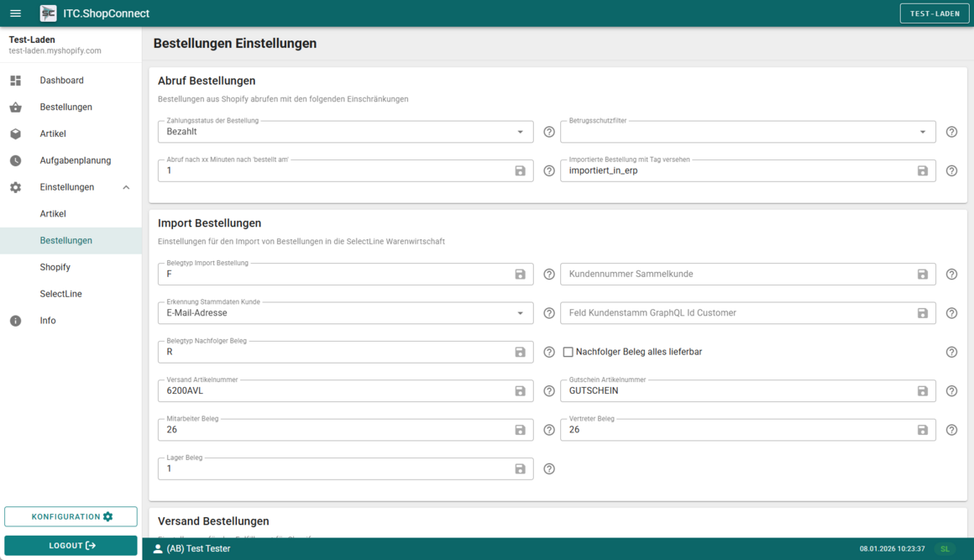Screen dimensions: 974x560
Task: Save the Lager Beleg value
Action: (x=520, y=469)
